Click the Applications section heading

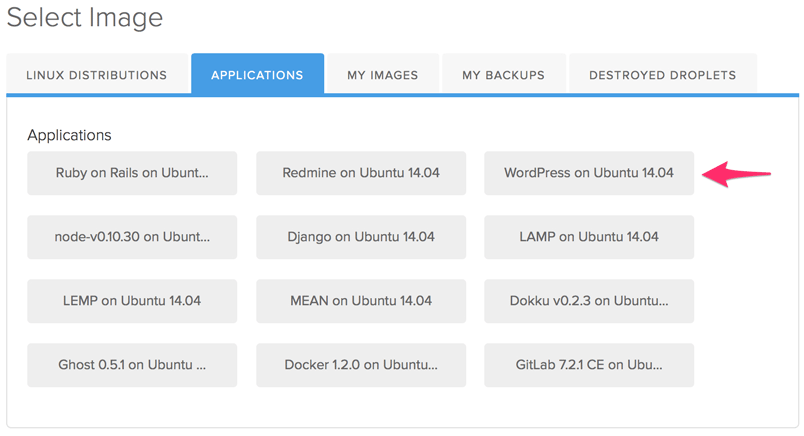69,135
